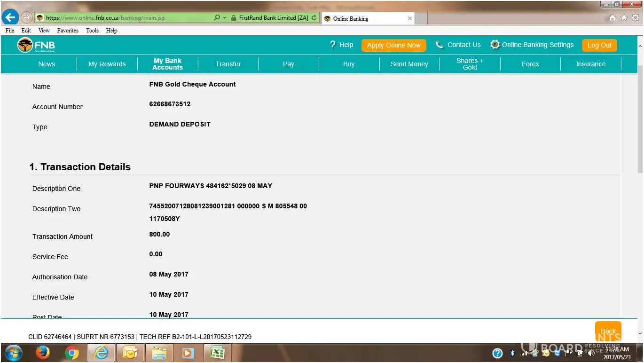The image size is (644, 363).
Task: Click the Windows Start button
Action: (13, 353)
